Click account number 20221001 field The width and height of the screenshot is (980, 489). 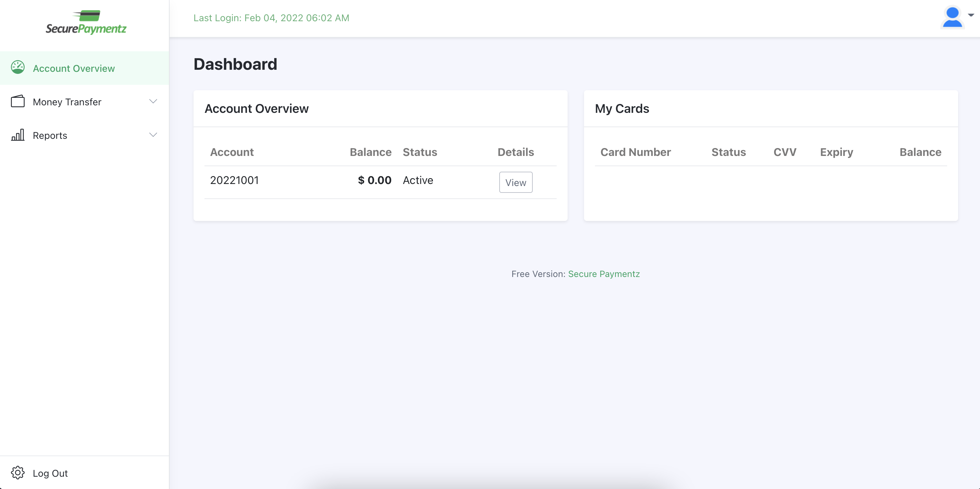[x=234, y=180]
